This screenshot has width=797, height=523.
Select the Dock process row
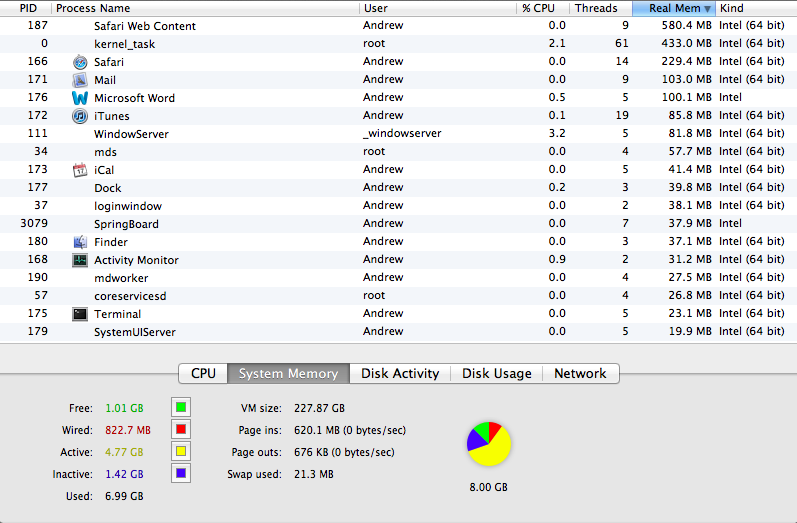click(398, 188)
